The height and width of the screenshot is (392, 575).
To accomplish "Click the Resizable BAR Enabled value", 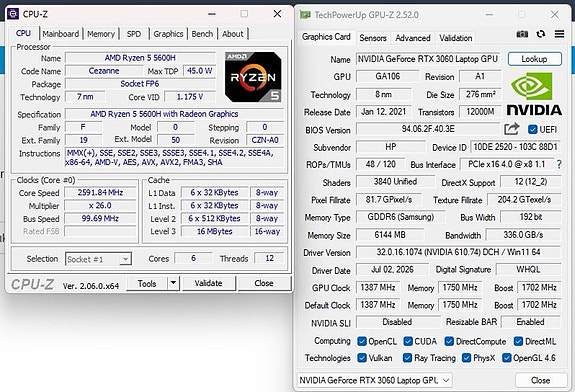I will pyautogui.click(x=531, y=322).
